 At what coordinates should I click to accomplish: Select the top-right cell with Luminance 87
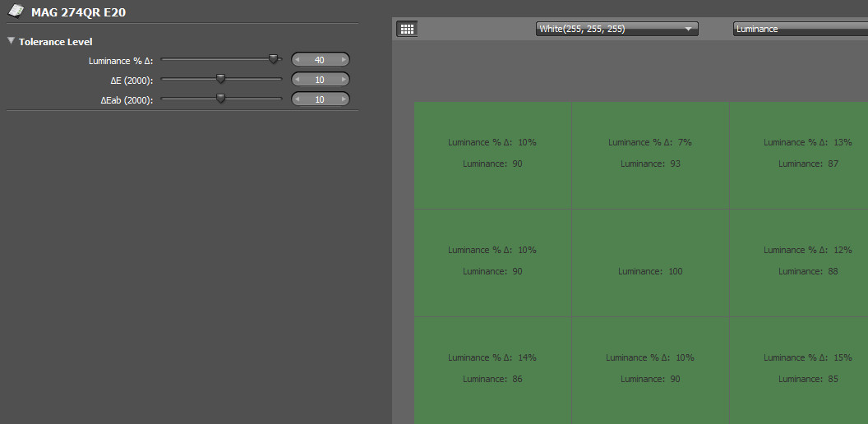(x=799, y=154)
